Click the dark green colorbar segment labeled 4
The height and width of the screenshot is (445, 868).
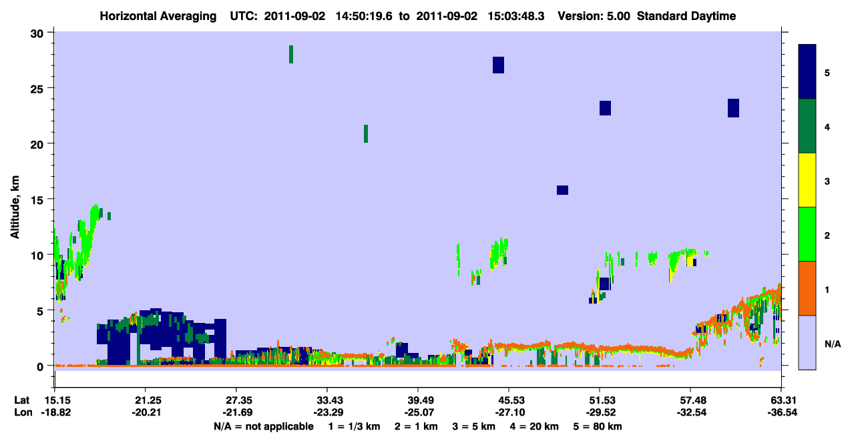click(807, 126)
